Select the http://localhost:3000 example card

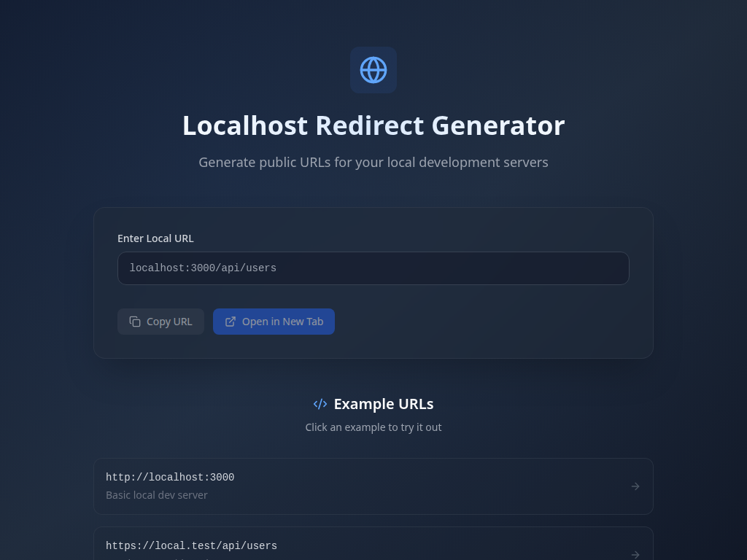[373, 486]
